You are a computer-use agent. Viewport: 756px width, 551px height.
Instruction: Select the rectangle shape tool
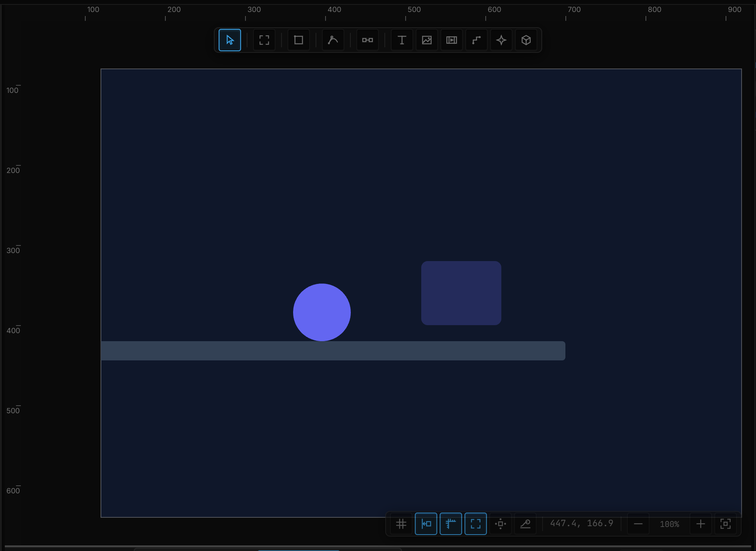tap(299, 40)
